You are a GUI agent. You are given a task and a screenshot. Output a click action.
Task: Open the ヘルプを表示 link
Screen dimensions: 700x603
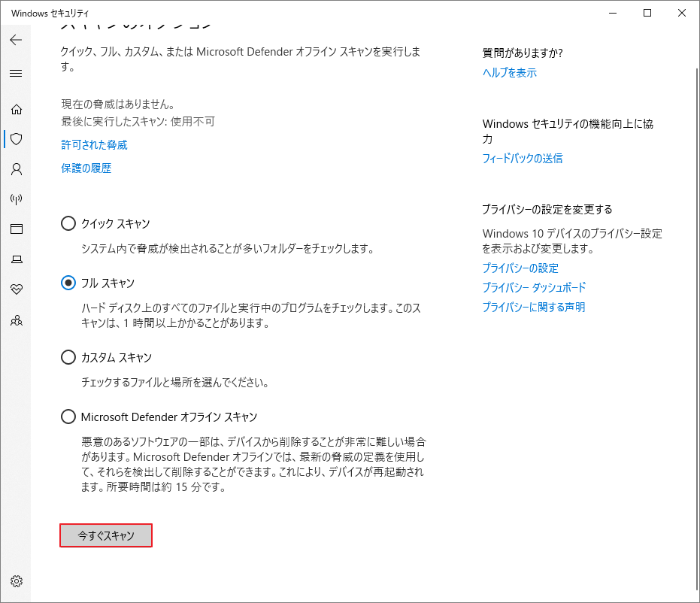[x=509, y=73]
